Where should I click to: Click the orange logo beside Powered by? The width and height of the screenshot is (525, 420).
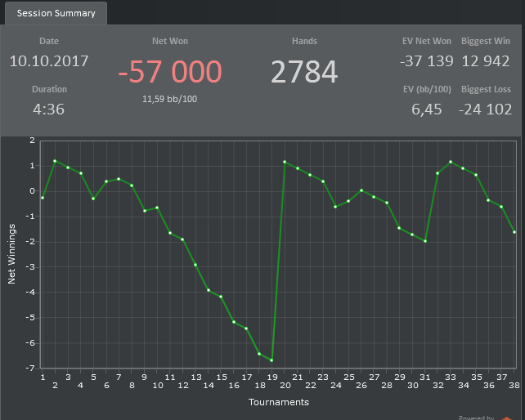tap(506, 418)
